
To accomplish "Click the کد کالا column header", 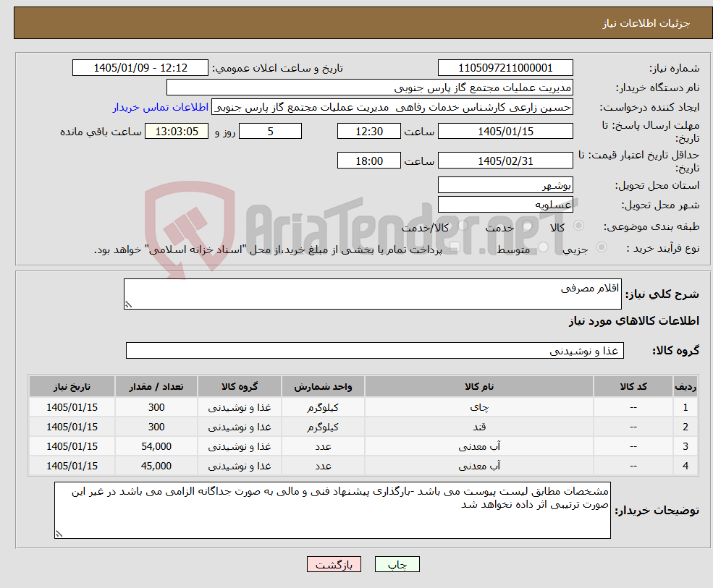I will tap(633, 387).
